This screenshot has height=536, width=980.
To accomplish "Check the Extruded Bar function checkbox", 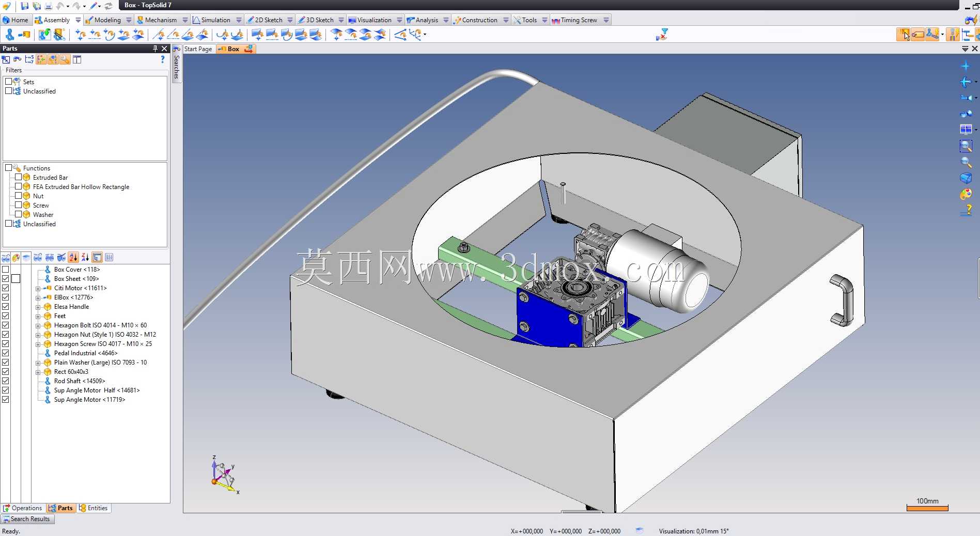I will 18,177.
